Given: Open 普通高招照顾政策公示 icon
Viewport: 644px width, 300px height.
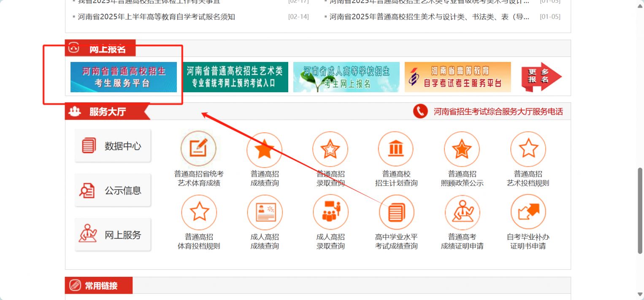Looking at the screenshot, I should [462, 149].
